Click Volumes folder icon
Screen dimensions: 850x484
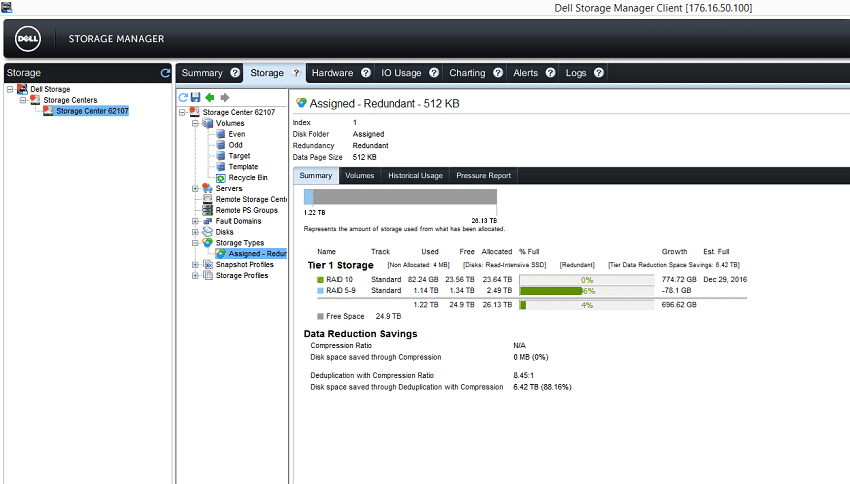point(207,123)
